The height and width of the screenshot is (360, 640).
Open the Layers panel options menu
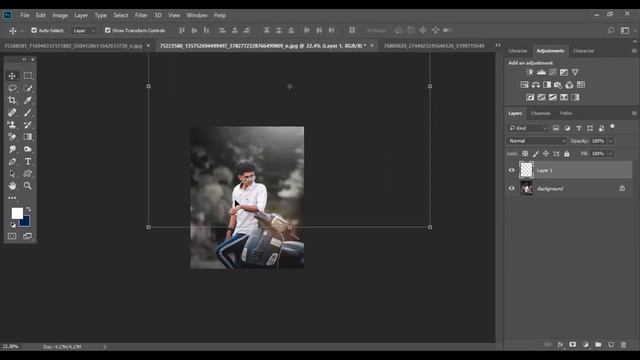[634, 113]
